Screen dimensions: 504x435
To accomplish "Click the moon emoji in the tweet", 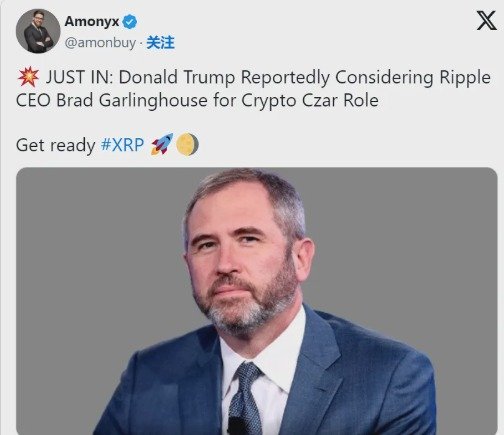I will 187,144.
